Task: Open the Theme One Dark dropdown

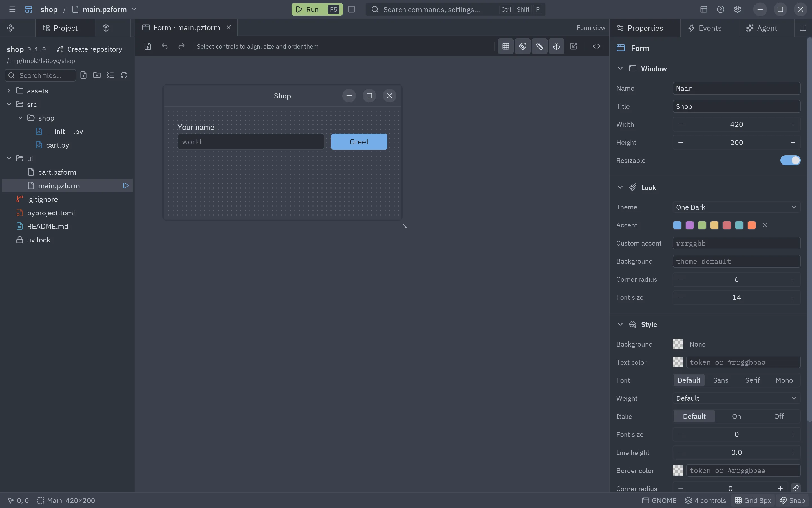Action: coord(736,207)
